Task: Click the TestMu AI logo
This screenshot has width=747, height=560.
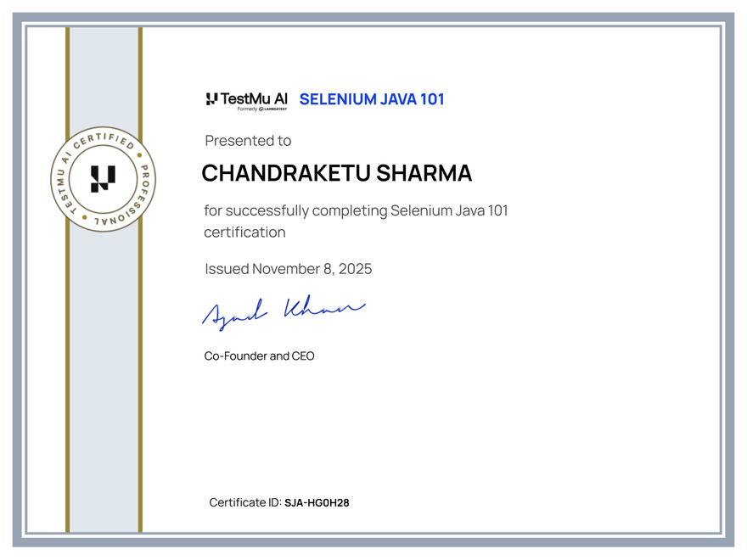Action: 246,101
